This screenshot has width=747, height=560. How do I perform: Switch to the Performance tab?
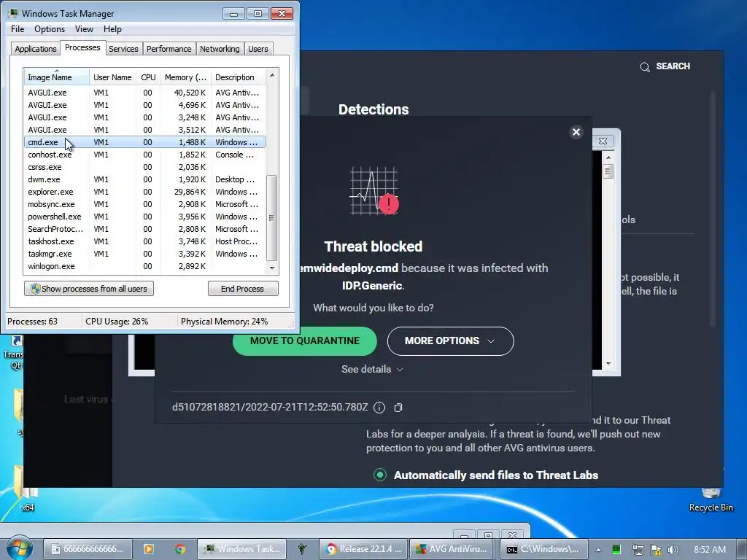tap(169, 49)
